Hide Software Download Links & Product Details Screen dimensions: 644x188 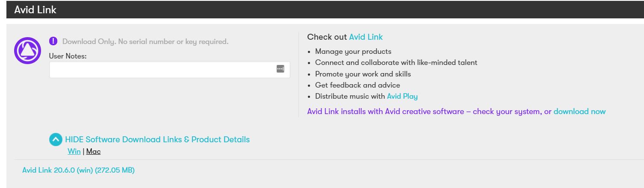157,140
